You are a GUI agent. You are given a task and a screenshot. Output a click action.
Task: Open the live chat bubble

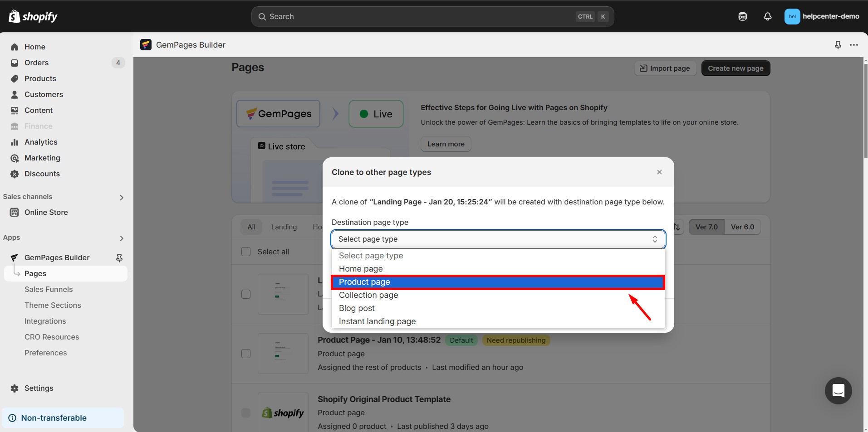coord(838,390)
